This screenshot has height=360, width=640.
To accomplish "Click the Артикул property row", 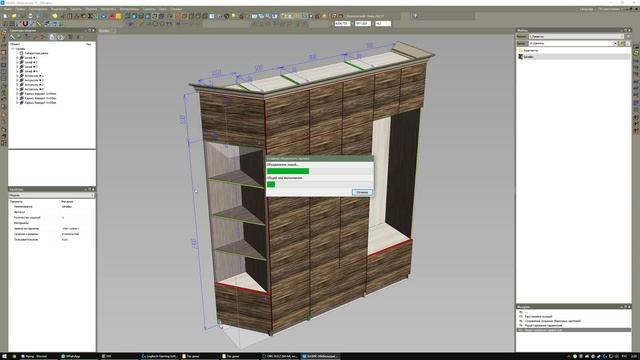I will tap(52, 212).
